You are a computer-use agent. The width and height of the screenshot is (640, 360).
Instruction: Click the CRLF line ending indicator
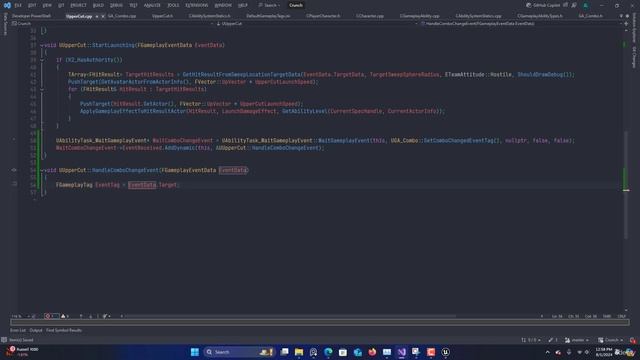[x=622, y=316]
